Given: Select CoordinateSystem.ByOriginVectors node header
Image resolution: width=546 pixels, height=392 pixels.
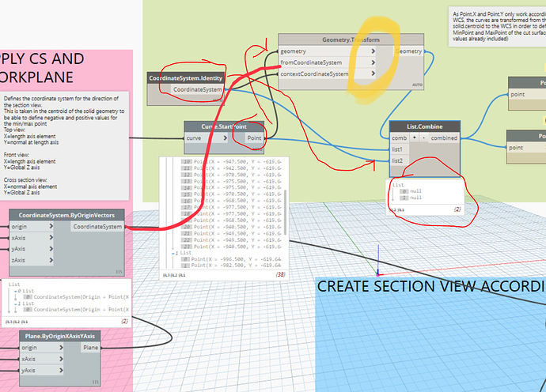Looking at the screenshot, I should click(x=66, y=215).
